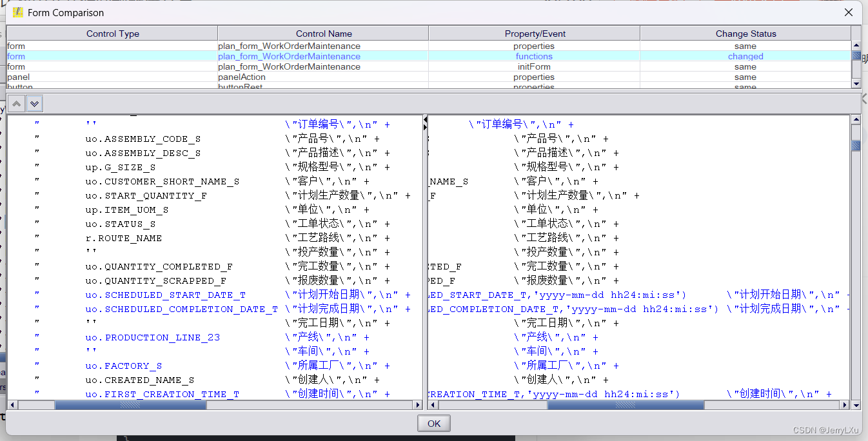Viewport: 868px width, 441px height.
Task: Click the Property/Event column header
Action: pos(534,34)
